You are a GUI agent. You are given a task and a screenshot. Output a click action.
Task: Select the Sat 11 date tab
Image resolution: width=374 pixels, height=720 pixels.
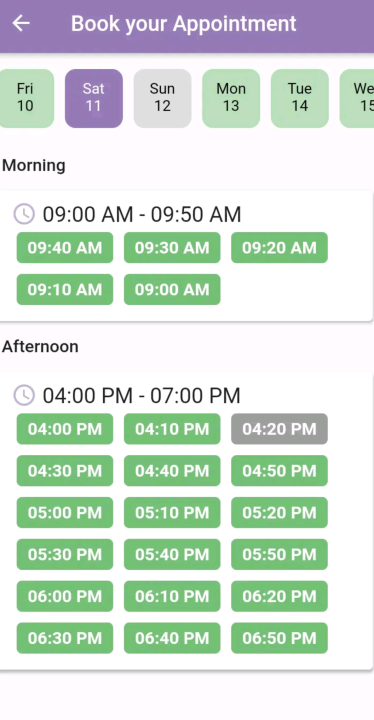(94, 98)
